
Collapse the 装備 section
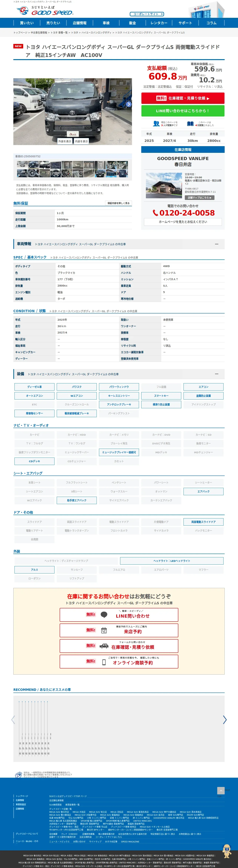tap(216, 374)
